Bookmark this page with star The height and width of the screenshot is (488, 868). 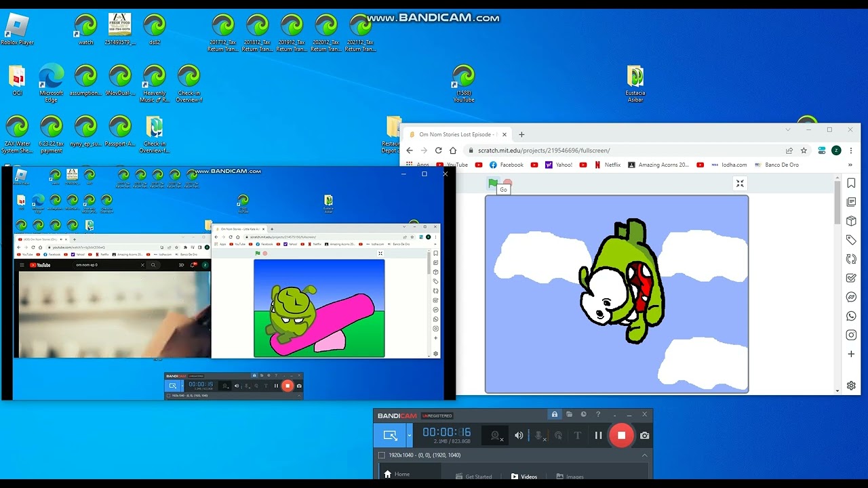(804, 150)
